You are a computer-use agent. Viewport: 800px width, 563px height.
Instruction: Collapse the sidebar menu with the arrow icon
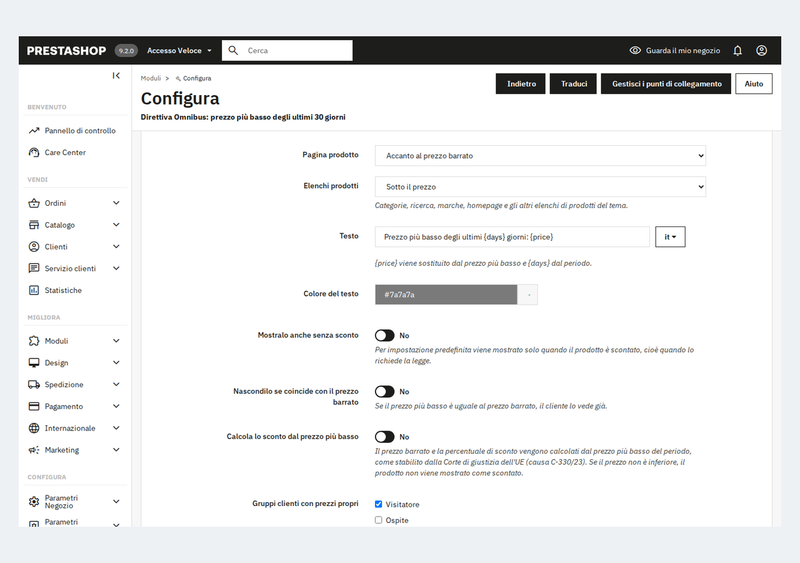tap(116, 76)
